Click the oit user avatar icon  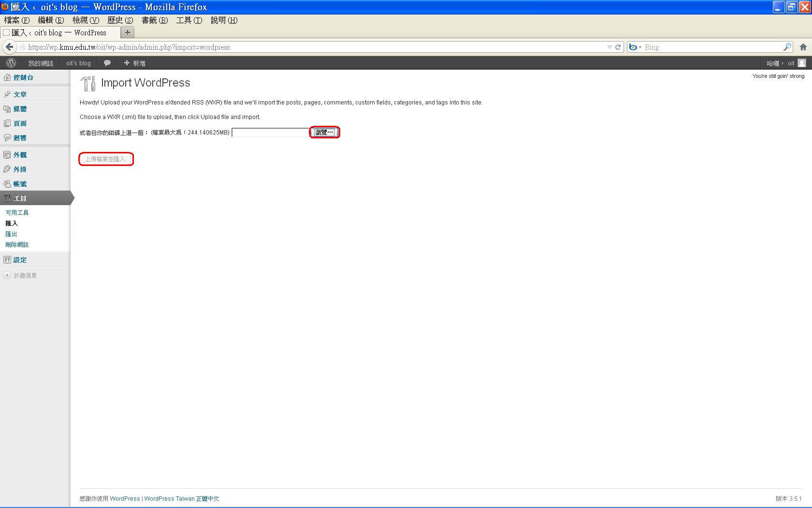click(802, 63)
